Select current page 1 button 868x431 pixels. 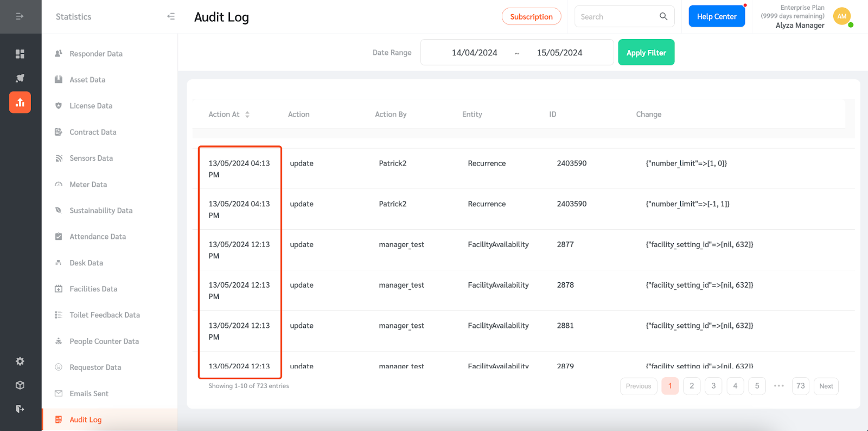[x=670, y=386]
